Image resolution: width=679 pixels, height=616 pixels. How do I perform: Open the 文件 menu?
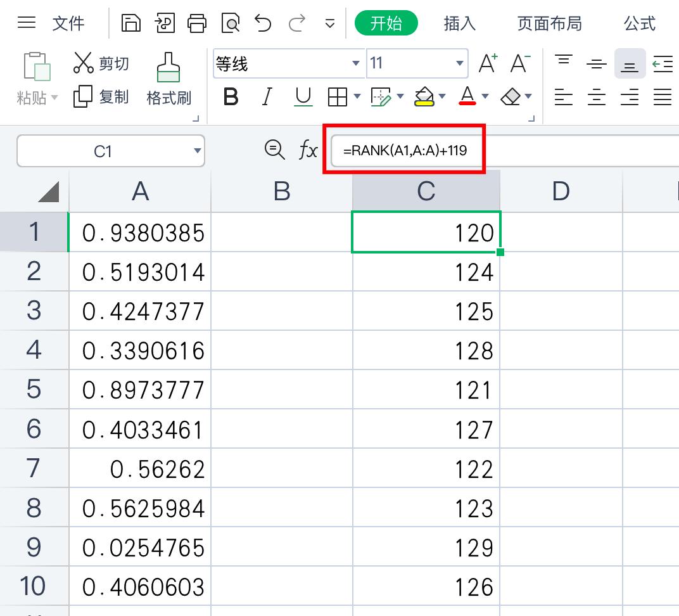coord(68,23)
